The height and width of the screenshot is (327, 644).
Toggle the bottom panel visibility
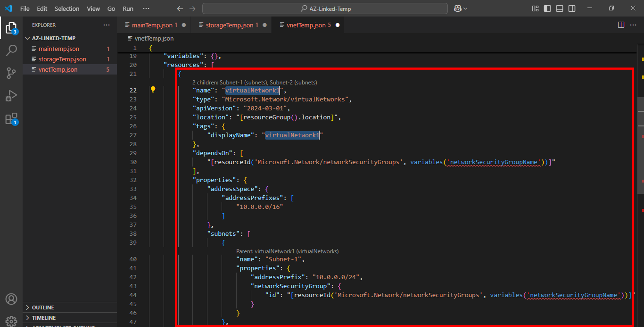(559, 8)
